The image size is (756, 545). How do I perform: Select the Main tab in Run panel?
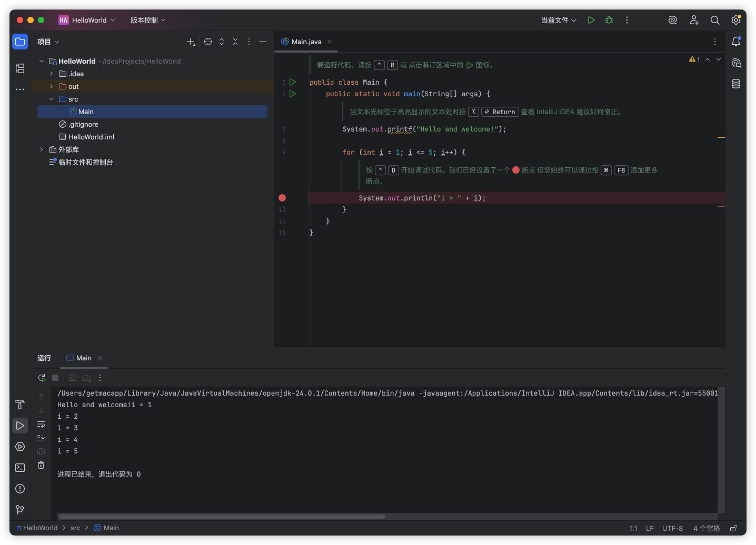83,358
